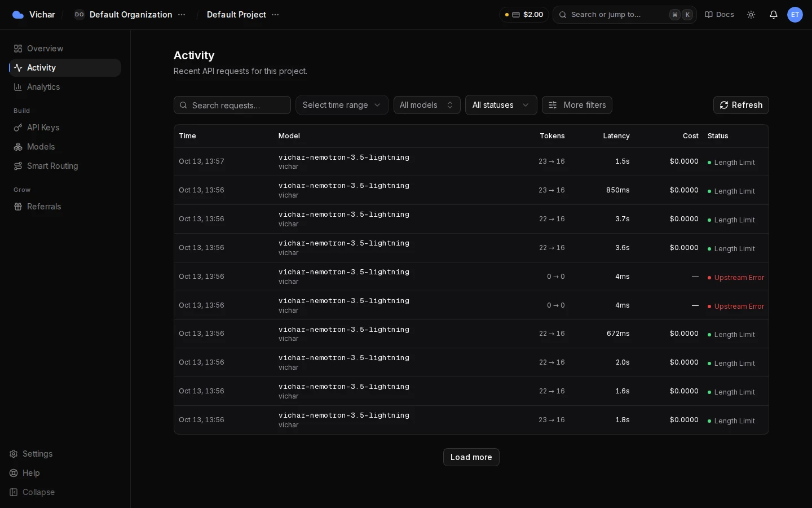Click the Models sidebar icon

18,147
